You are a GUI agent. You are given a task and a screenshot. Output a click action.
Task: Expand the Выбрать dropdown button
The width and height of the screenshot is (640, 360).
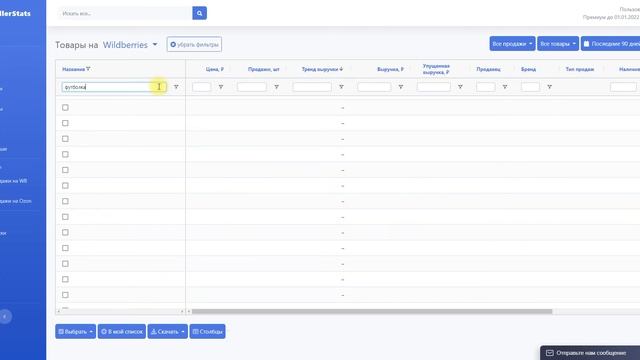76,331
